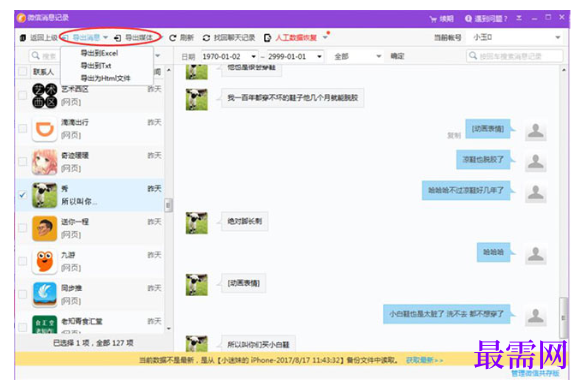The height and width of the screenshot is (386, 586).
Task: Check the 滴滴出行 contact checkbox
Action: 23,129
